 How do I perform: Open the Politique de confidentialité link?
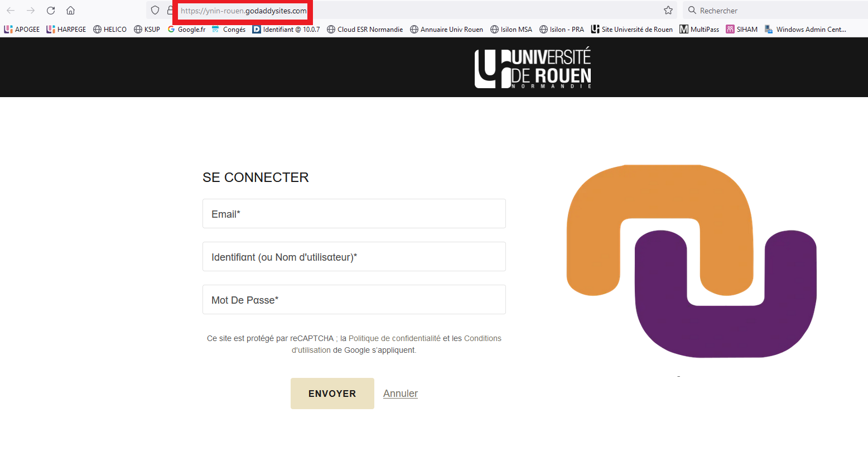point(394,338)
